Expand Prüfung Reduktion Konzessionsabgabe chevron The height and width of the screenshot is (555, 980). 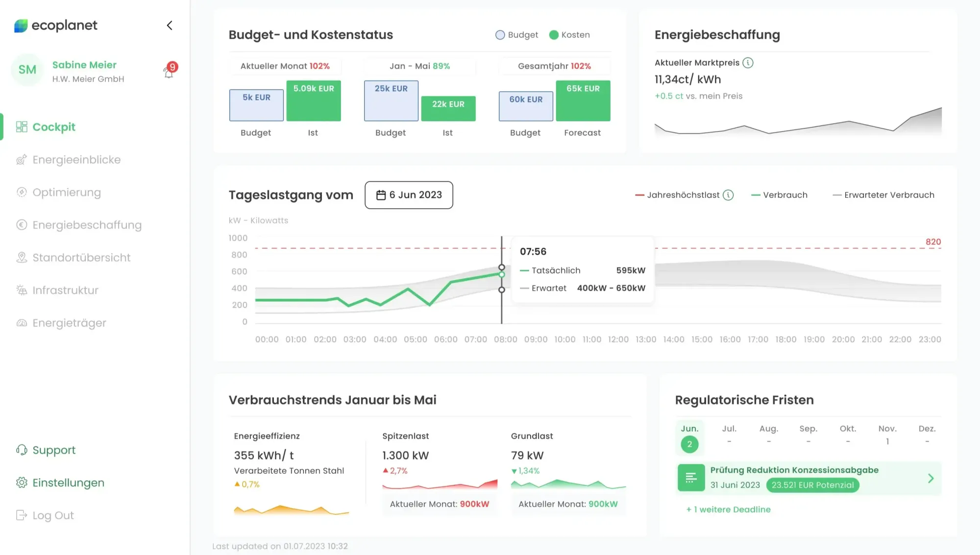coord(931,478)
